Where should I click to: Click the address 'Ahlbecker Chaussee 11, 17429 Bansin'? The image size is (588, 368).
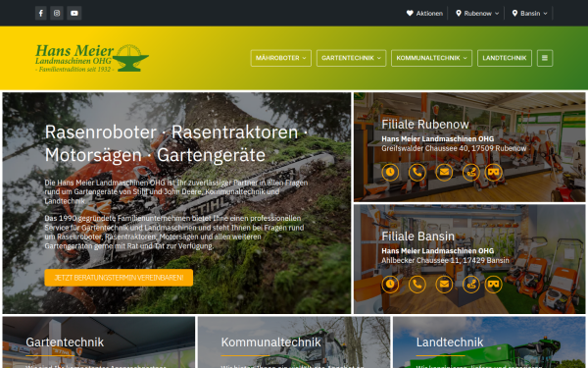[x=446, y=261]
